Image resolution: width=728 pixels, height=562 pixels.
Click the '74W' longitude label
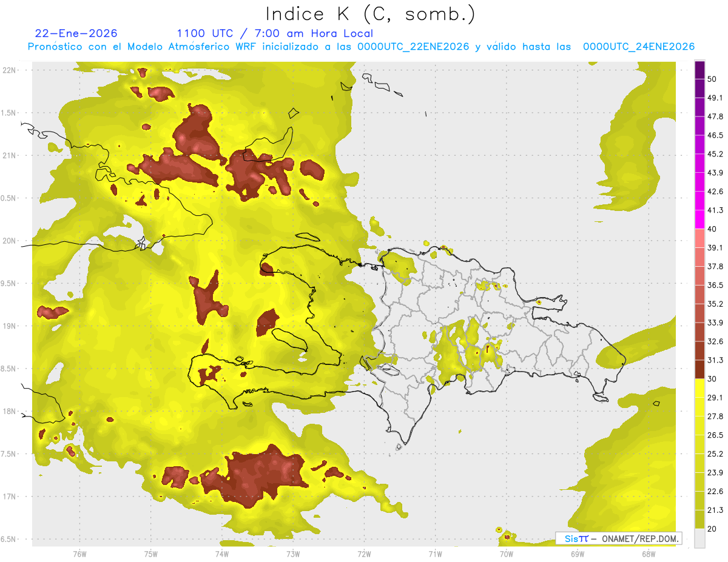point(222,554)
